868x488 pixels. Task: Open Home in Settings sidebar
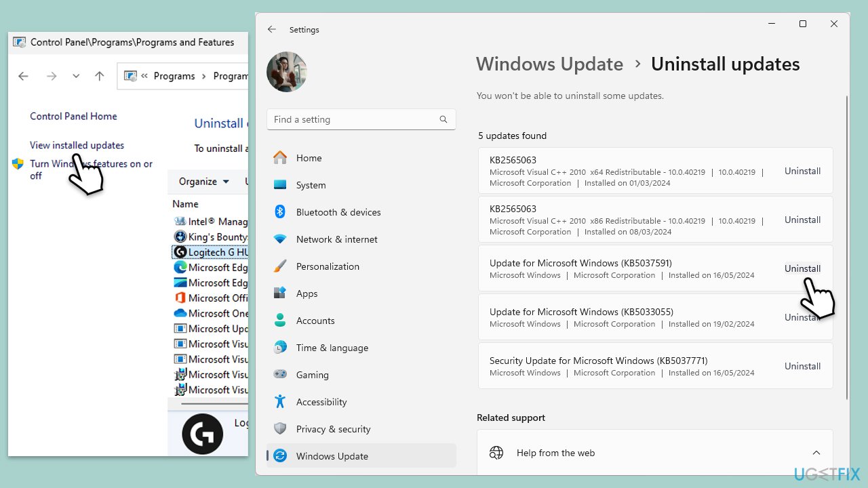tap(361, 158)
